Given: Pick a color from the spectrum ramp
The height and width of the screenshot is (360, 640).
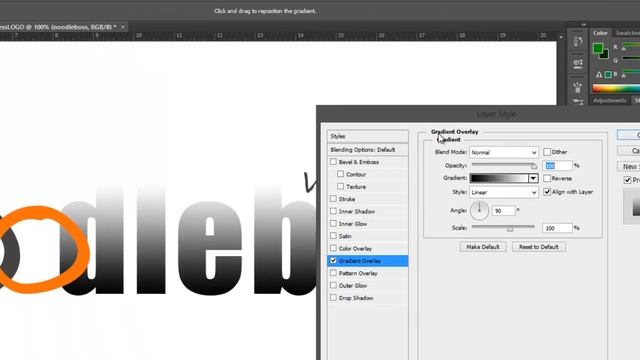Looking at the screenshot, I should (x=616, y=88).
